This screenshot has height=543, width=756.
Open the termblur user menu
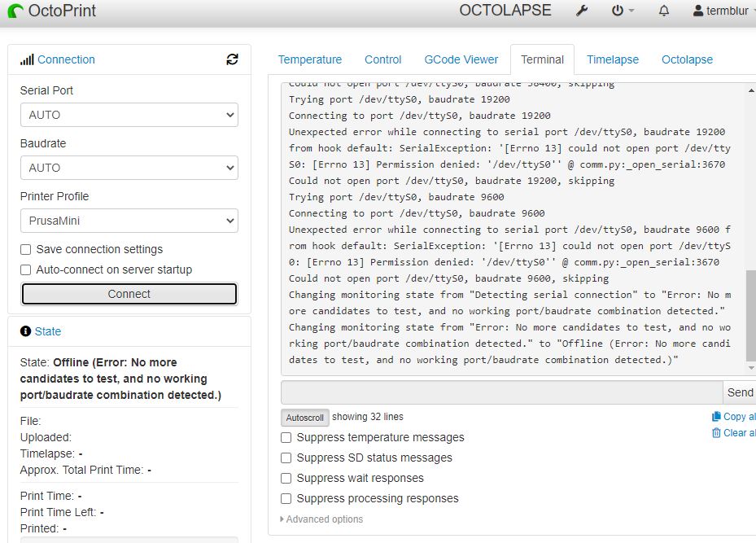723,11
